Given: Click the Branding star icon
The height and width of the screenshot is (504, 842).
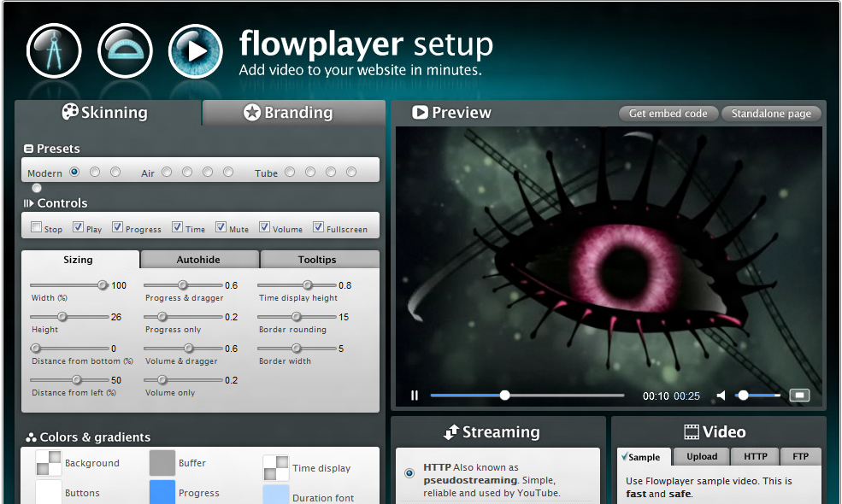Looking at the screenshot, I should 252,112.
